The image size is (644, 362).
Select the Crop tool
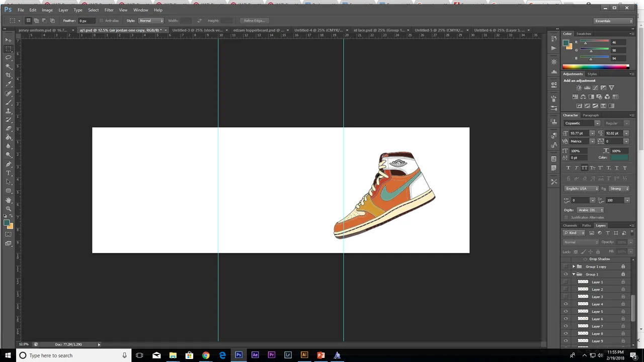coord(9,75)
